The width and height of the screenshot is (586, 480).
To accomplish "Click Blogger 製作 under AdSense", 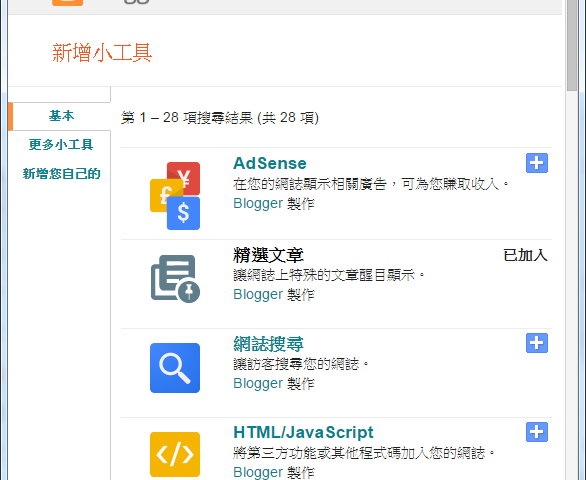I will pyautogui.click(x=274, y=204).
